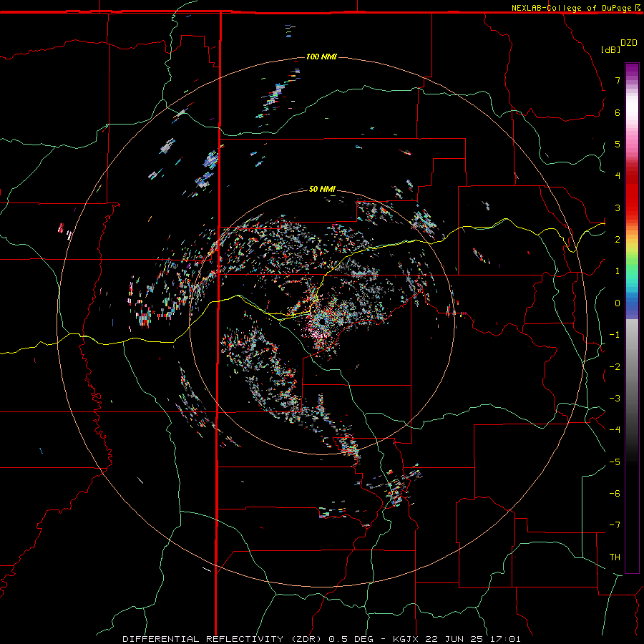Click the -7 dB value on the scale
The width and height of the screenshot is (644, 644).
pyautogui.click(x=615, y=525)
